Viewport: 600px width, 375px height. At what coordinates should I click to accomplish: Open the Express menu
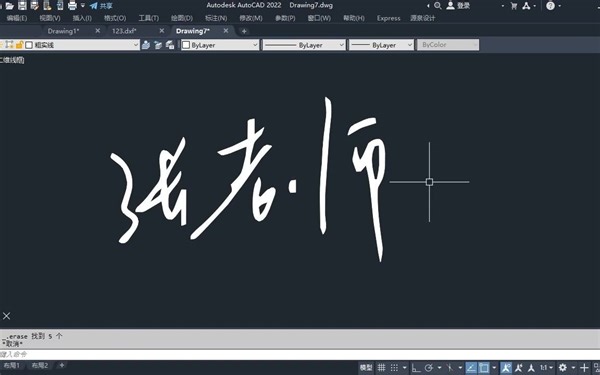coord(388,18)
